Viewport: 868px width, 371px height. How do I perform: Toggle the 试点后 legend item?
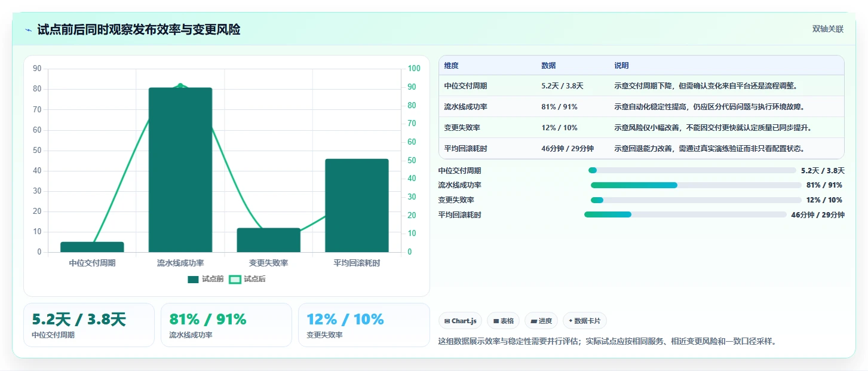coord(247,279)
